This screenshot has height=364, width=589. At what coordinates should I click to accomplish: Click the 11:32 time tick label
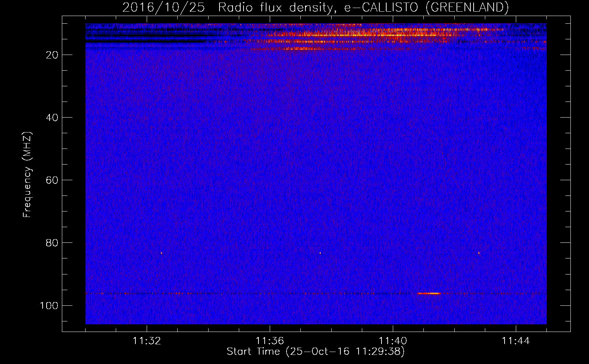point(147,341)
